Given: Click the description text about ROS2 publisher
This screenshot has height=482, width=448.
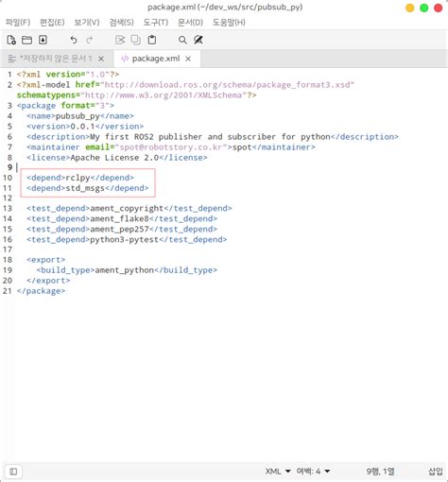Looking at the screenshot, I should [x=210, y=137].
